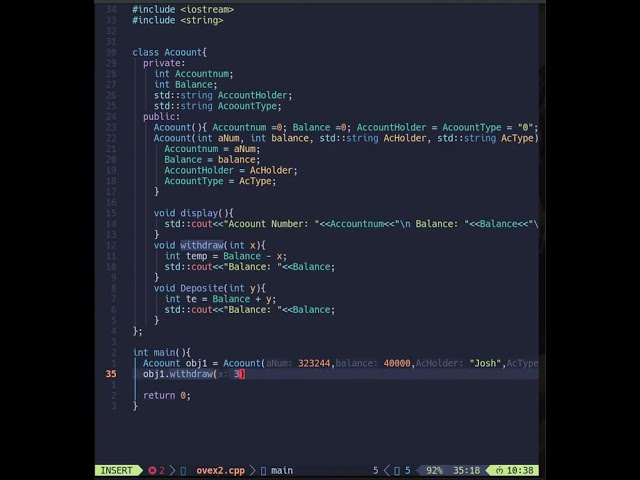Click current line number 35 in gutter

(x=111, y=374)
